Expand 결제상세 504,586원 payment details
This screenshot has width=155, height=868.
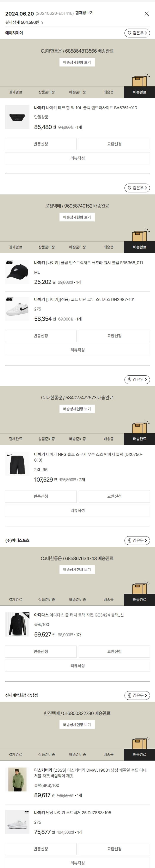(24, 23)
